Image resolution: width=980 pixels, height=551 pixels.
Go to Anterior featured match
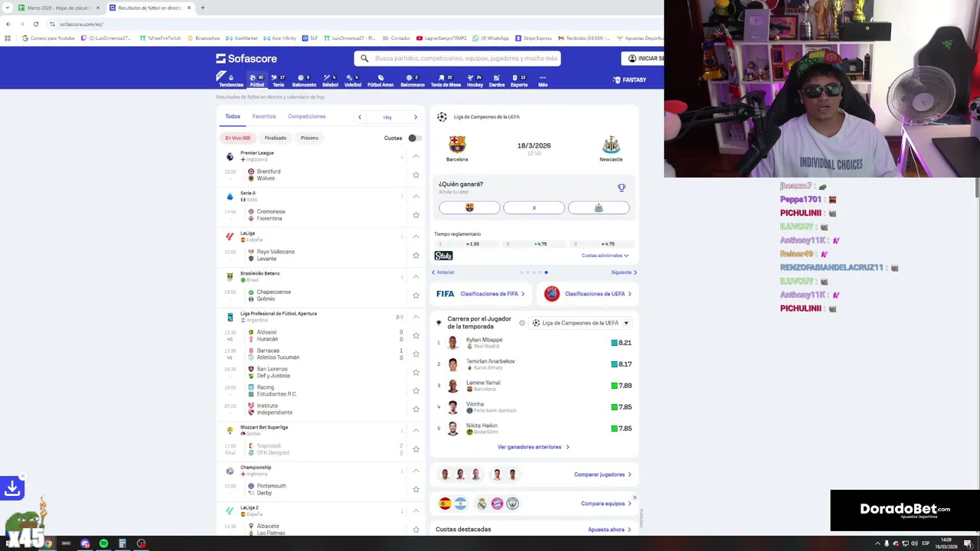(x=443, y=272)
